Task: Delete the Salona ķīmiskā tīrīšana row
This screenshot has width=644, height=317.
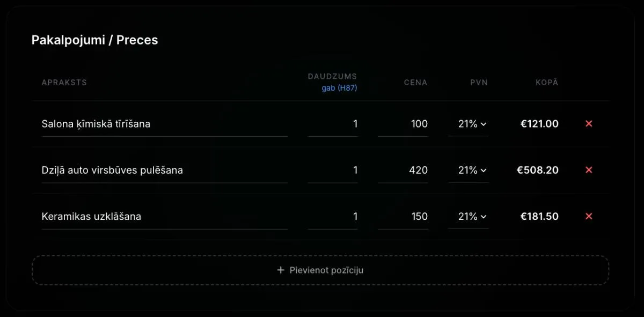Action: (x=589, y=124)
